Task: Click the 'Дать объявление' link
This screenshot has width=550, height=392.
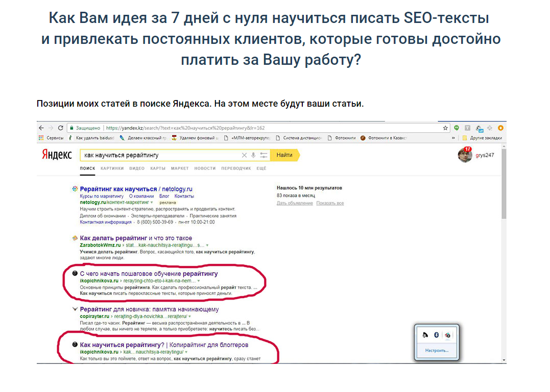Action: (295, 203)
